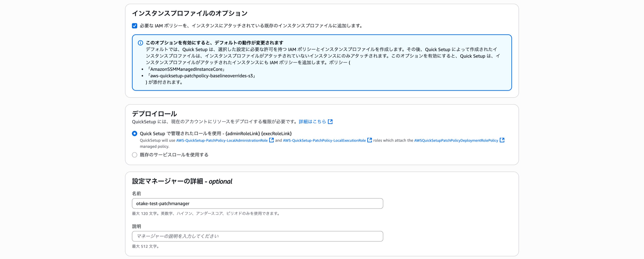Click the 説明 description input field
Image resolution: width=644 pixels, height=259 pixels.
point(257,236)
